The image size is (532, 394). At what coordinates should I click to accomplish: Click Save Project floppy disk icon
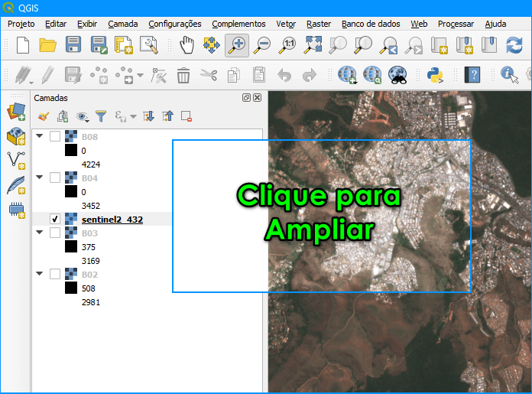point(73,45)
